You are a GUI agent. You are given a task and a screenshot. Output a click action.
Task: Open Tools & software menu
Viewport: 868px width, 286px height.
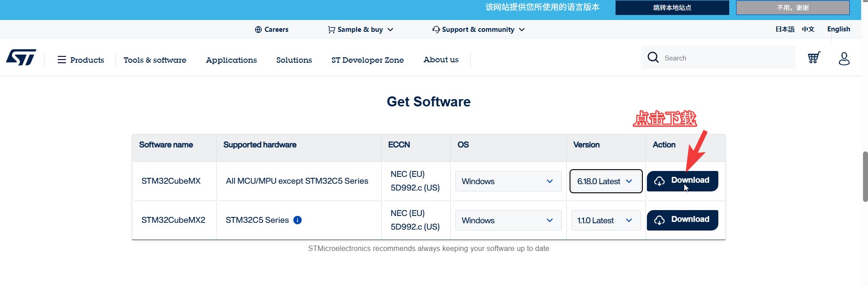pos(155,60)
